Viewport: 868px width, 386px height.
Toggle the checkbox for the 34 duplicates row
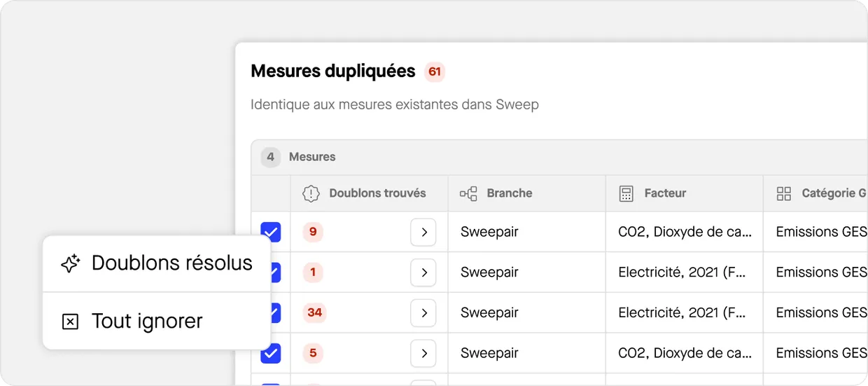coord(276,312)
